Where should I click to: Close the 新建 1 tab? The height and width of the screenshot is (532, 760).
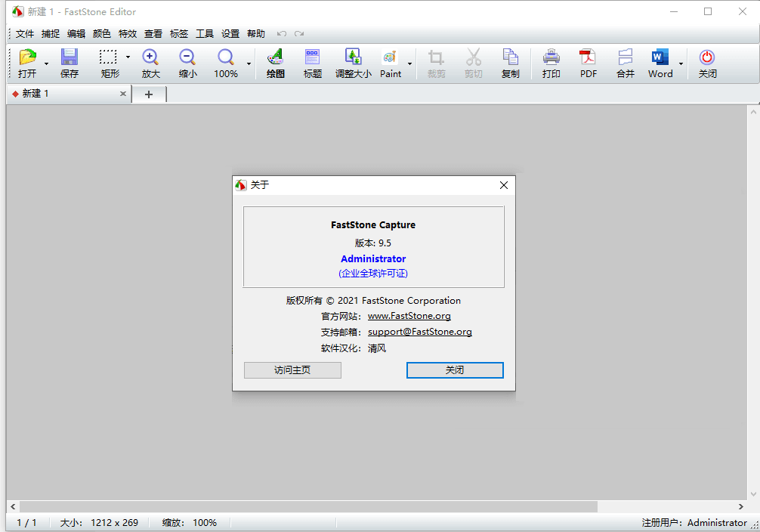tap(122, 94)
